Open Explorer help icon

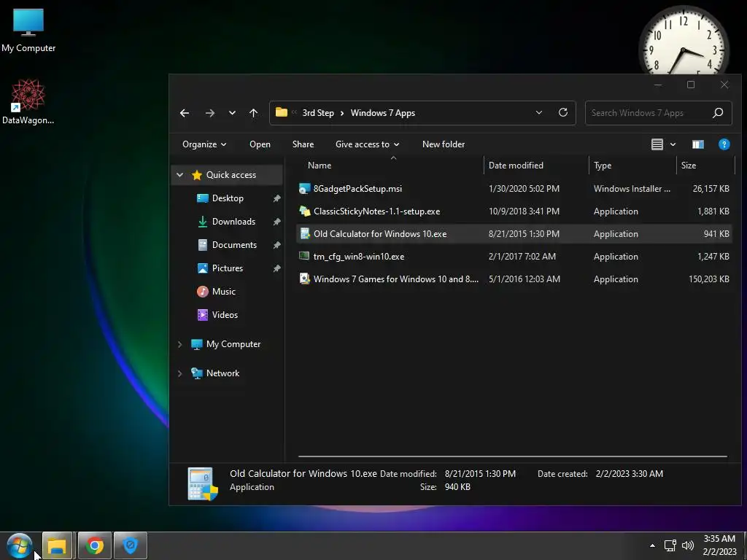[x=724, y=144]
